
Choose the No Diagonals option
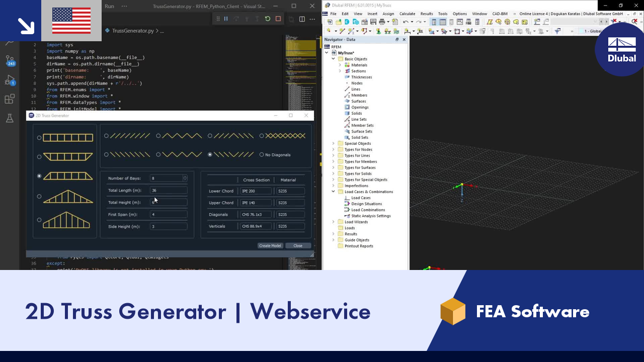click(x=261, y=154)
